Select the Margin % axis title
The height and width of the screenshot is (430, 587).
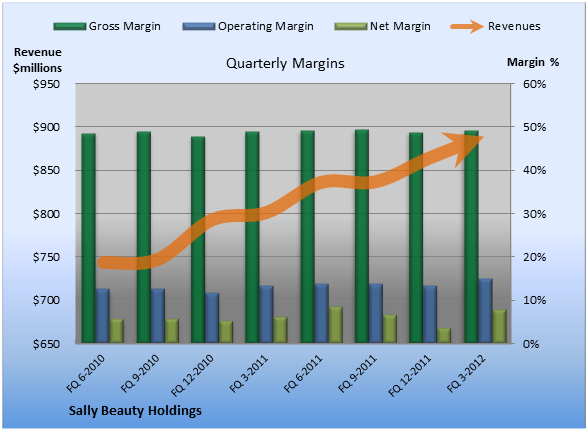[533, 62]
